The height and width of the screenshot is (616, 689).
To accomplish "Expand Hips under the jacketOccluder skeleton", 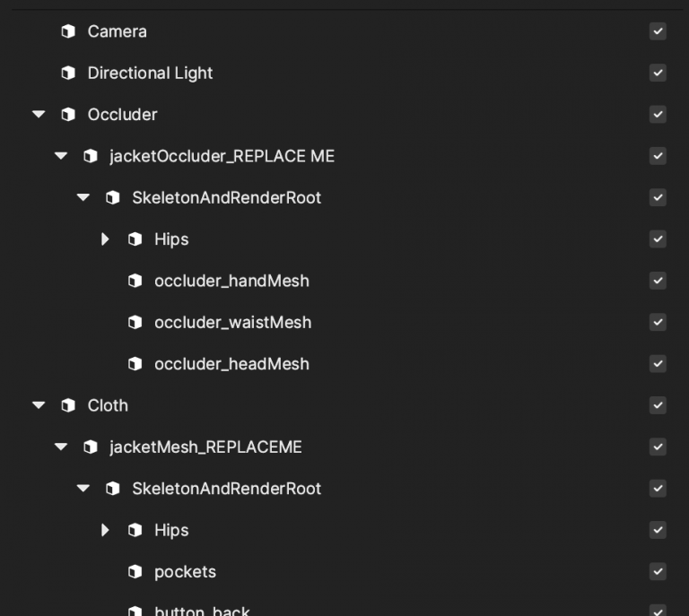I will click(105, 239).
